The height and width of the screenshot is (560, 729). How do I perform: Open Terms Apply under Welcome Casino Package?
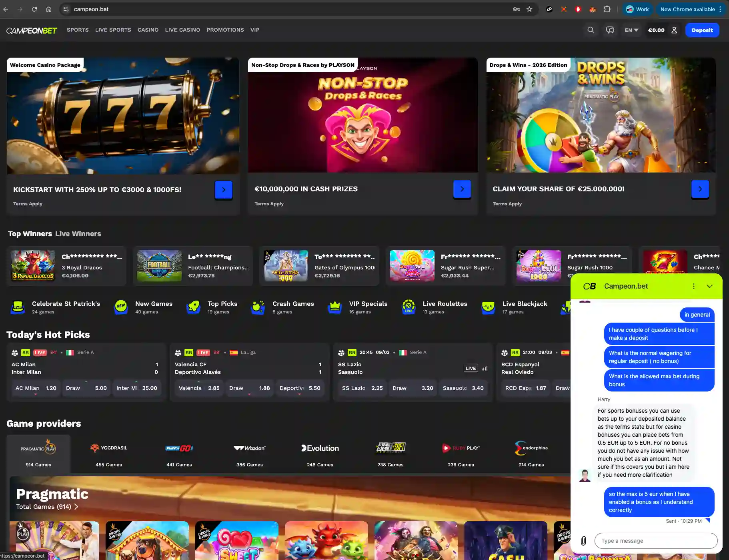28,204
